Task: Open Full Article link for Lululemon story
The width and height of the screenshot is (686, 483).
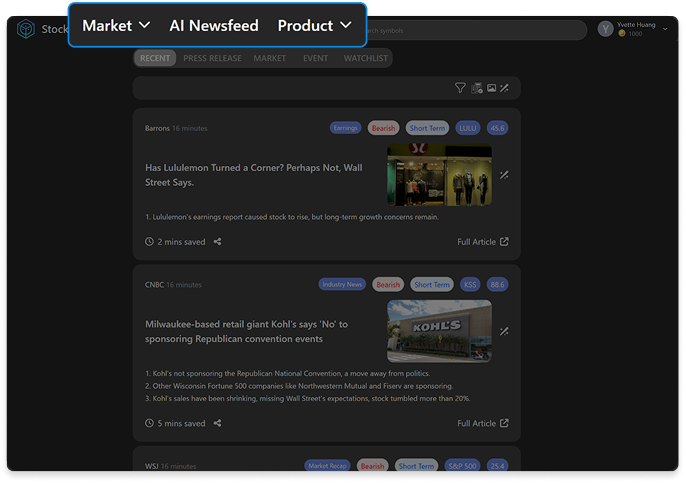Action: point(483,242)
